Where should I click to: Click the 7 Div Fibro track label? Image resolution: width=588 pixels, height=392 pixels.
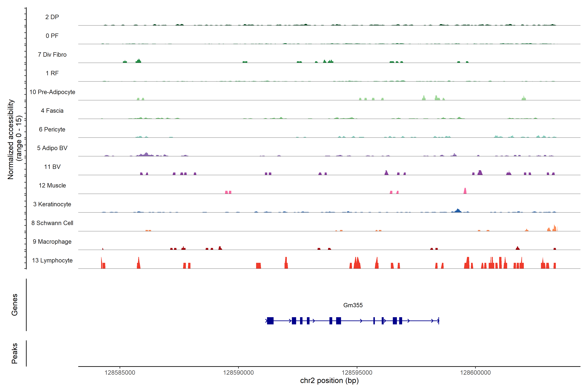tap(52, 55)
